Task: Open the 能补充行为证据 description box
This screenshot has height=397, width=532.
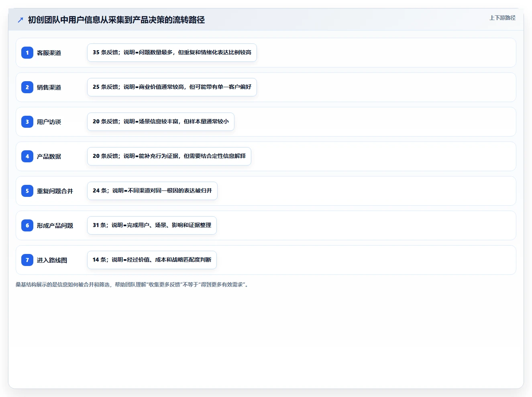Action: (x=169, y=156)
